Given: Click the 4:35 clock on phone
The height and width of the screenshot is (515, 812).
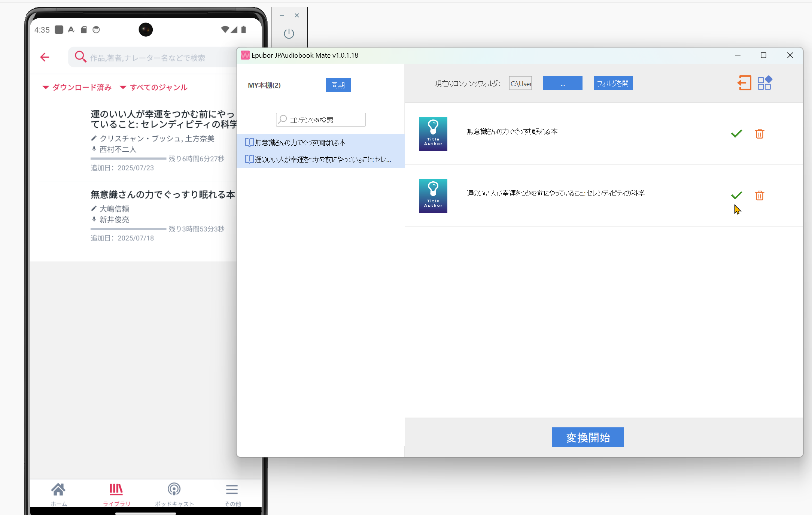Looking at the screenshot, I should click(42, 30).
